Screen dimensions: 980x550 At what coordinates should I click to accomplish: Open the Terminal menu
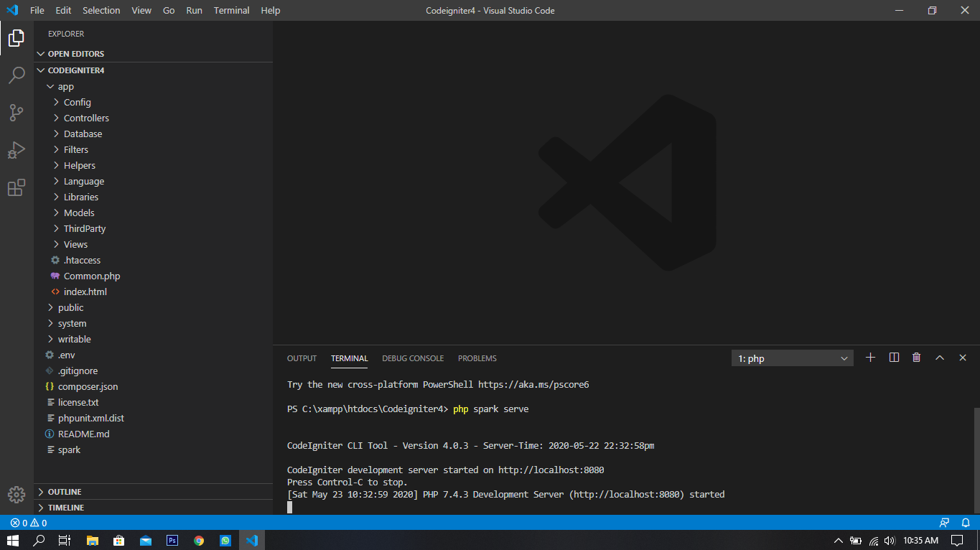pyautogui.click(x=232, y=10)
